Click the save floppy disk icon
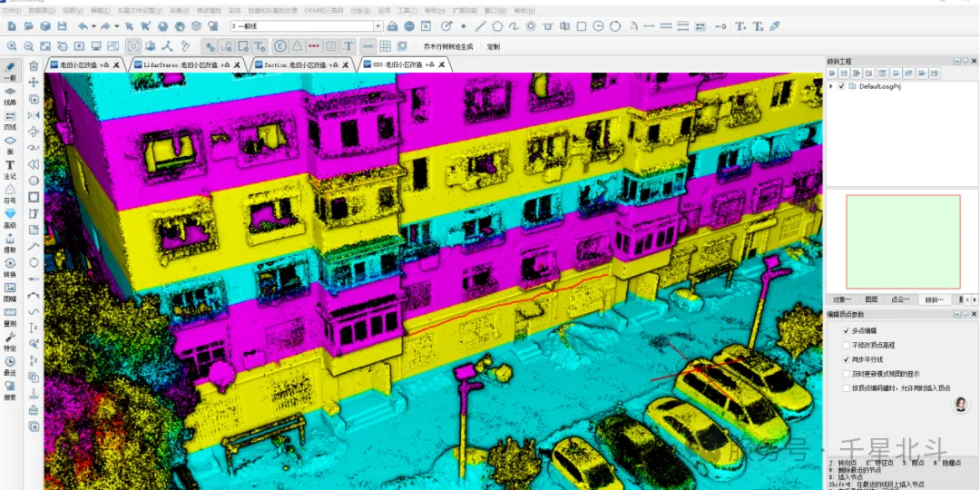The image size is (980, 490). coord(62,26)
